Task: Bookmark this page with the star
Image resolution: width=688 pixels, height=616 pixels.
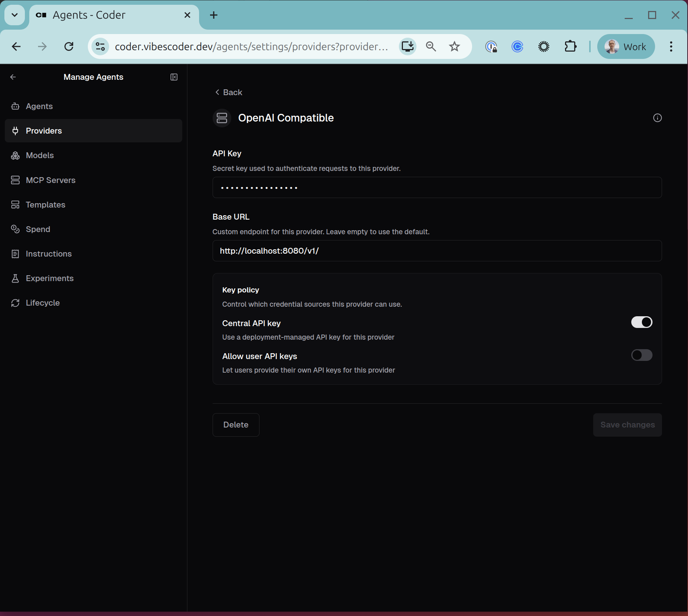Action: pos(455,46)
